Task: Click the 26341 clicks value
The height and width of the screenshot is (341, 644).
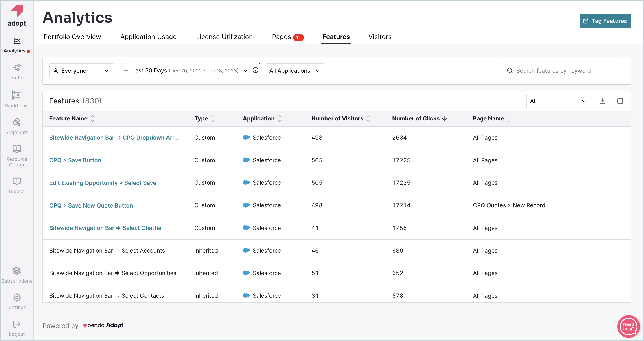Action: pyautogui.click(x=401, y=138)
